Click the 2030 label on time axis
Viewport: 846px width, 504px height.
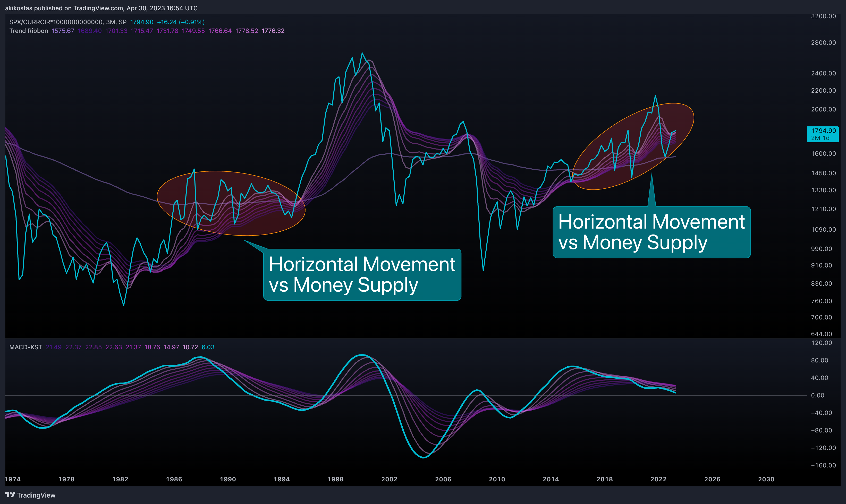click(766, 479)
